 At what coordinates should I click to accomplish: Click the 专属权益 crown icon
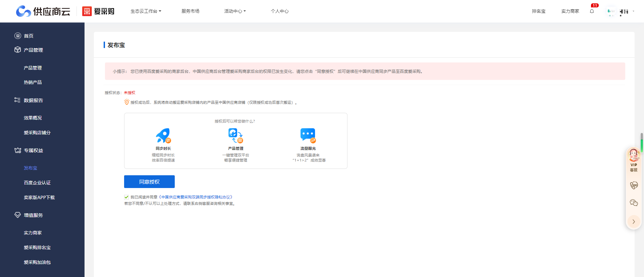18,150
